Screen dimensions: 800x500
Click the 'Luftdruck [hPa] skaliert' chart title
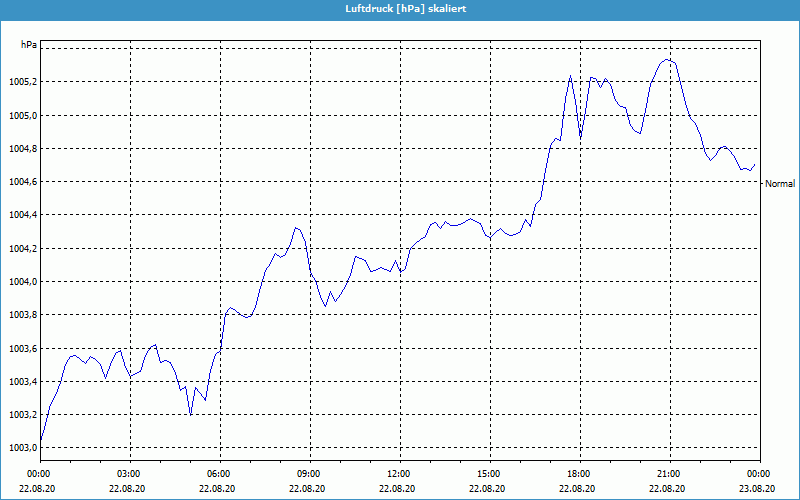point(400,8)
